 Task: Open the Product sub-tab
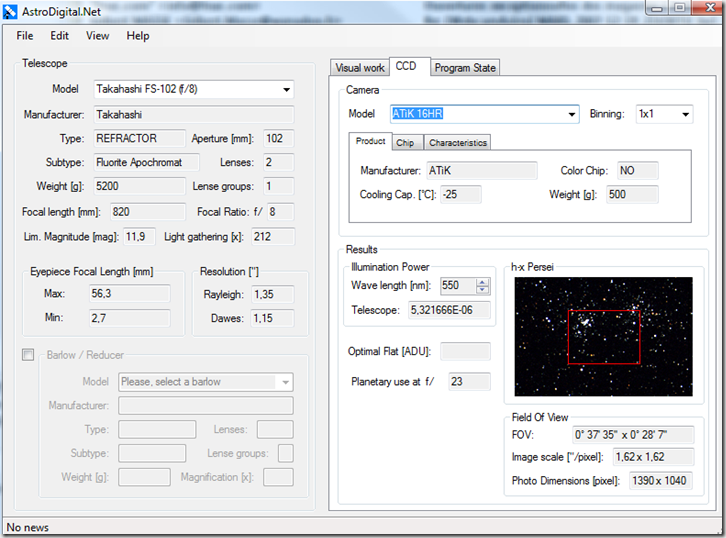(x=370, y=141)
